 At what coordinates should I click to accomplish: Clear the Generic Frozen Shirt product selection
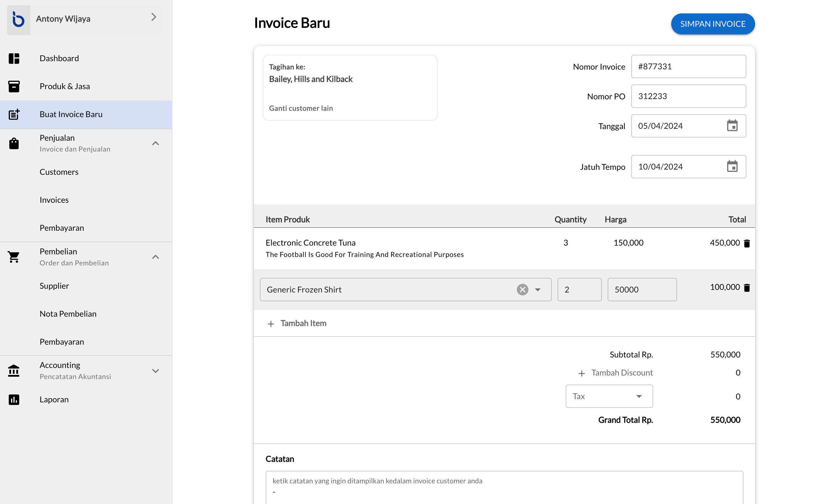(522, 289)
